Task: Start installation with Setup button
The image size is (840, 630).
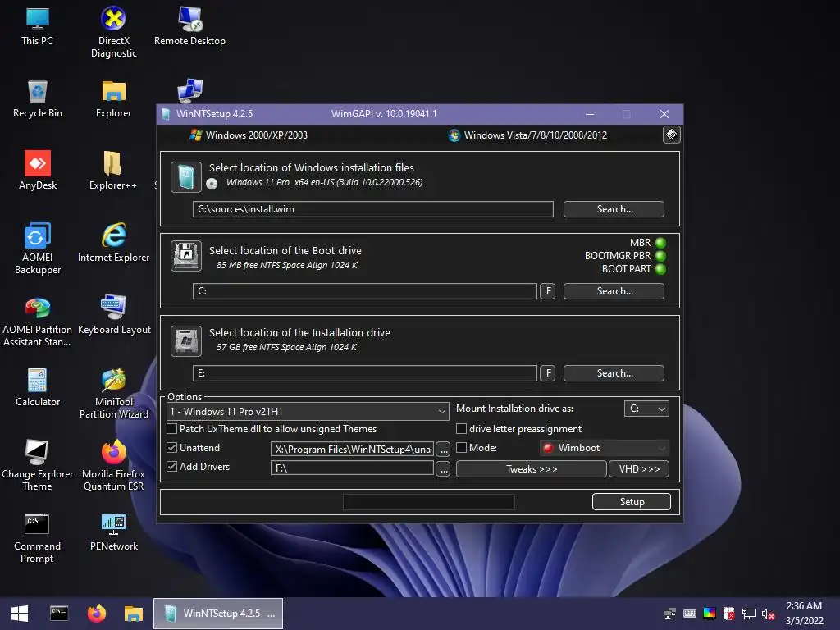Action: pos(632,501)
